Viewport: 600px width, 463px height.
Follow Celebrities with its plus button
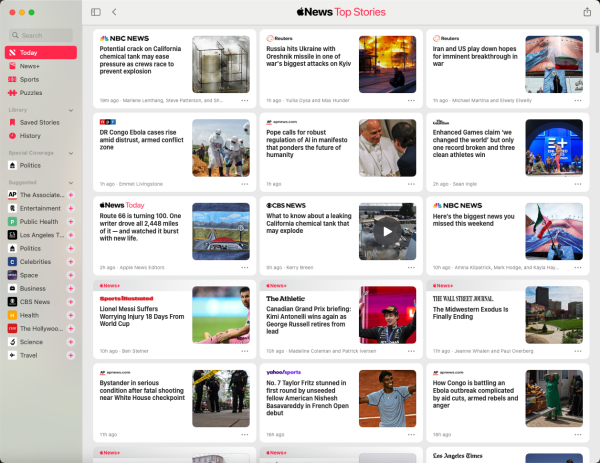71,262
